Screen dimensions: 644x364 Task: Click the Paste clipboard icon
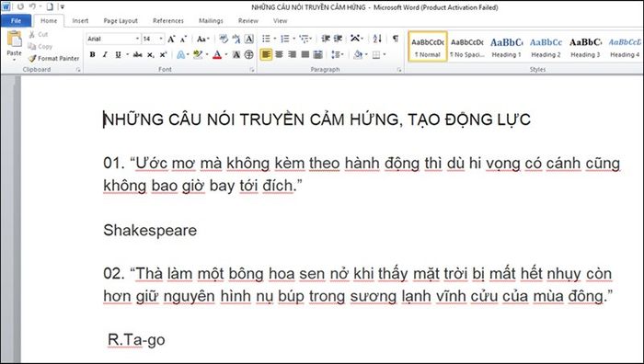point(15,39)
